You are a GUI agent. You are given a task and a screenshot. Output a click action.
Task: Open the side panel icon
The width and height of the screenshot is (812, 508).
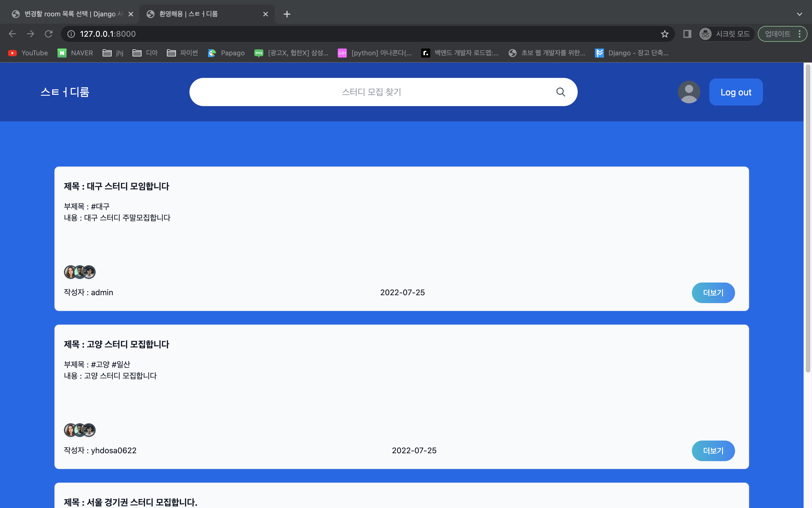click(687, 34)
